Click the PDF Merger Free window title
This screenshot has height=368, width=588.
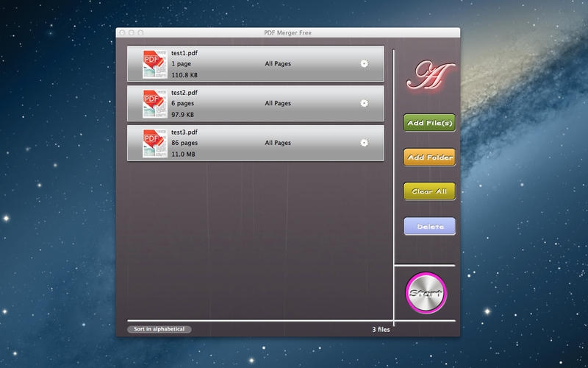pos(287,32)
